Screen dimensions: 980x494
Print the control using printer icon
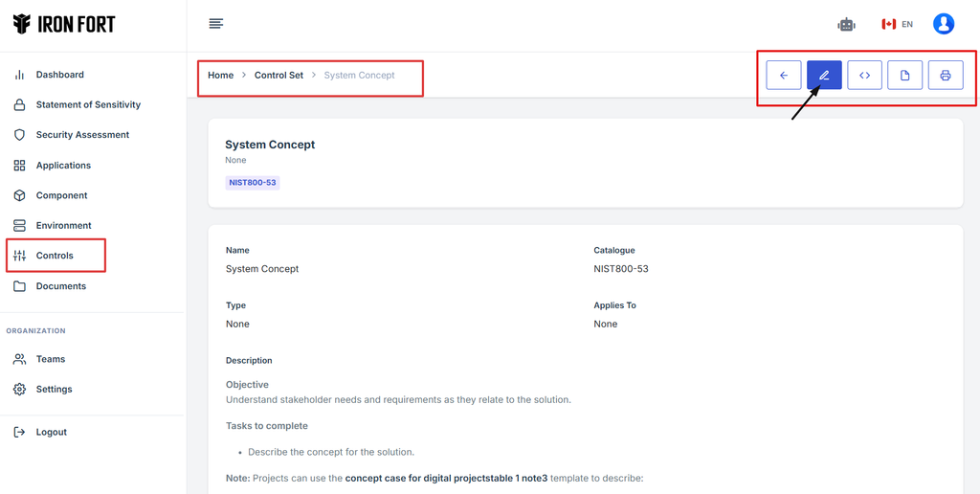tap(945, 76)
